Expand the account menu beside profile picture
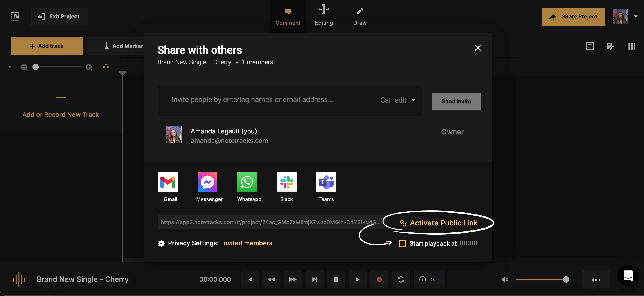 tap(636, 16)
